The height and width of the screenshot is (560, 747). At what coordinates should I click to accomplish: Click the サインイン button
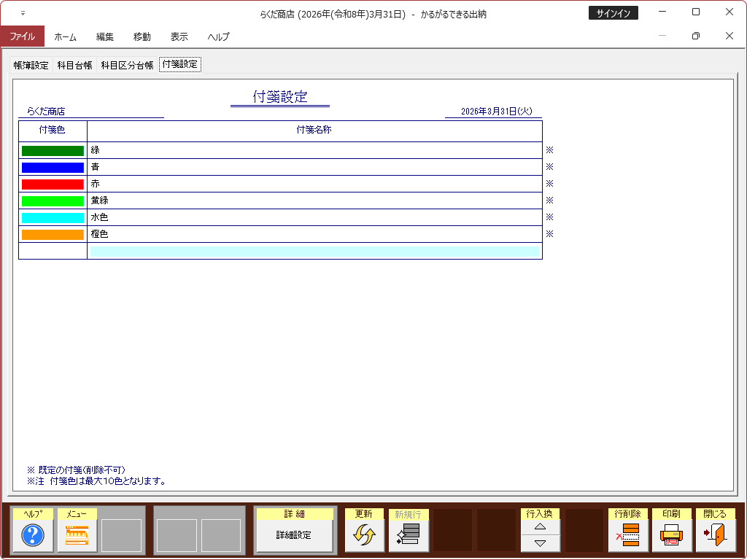click(613, 13)
